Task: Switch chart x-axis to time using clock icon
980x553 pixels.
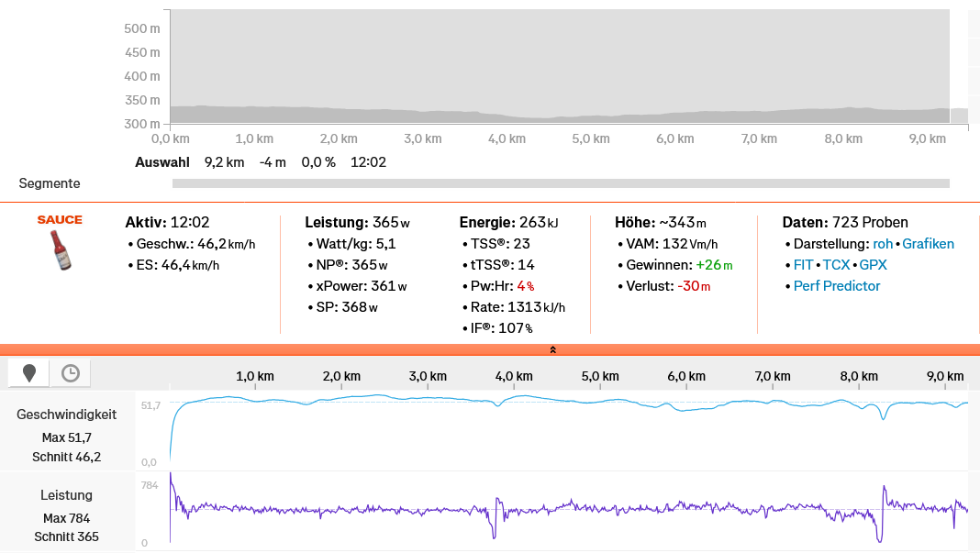Action: click(x=70, y=373)
